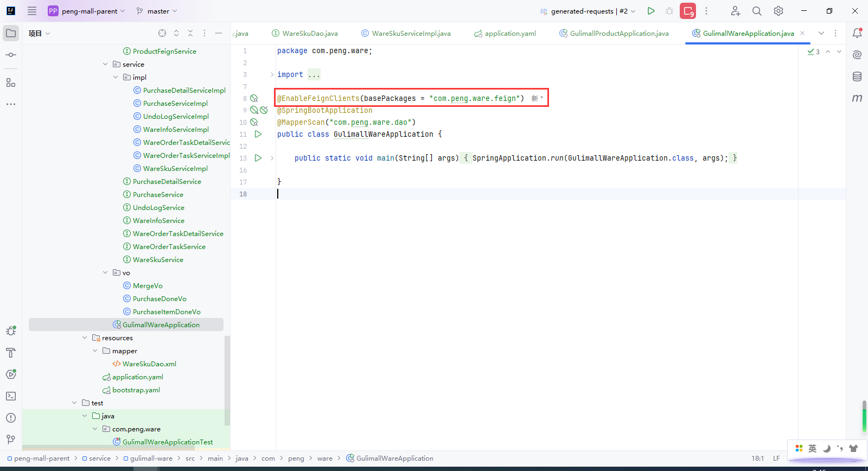The image size is (868, 471).
Task: Open Code With Me user icon
Action: click(x=735, y=11)
